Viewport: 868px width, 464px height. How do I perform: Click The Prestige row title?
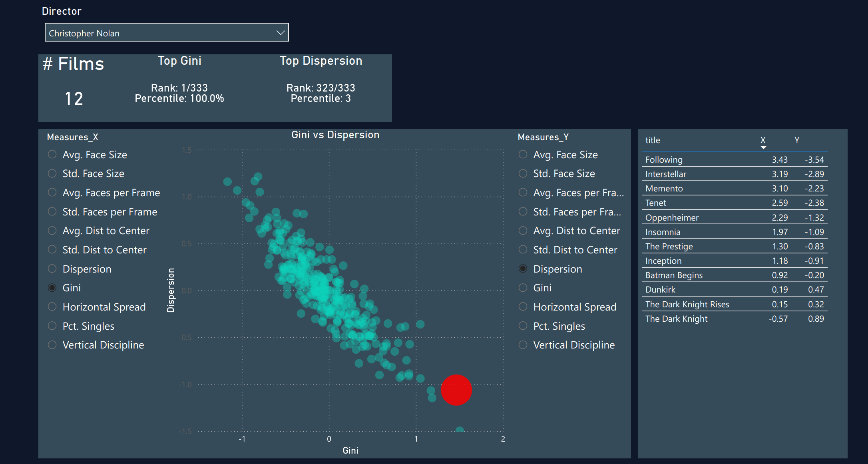click(x=669, y=246)
